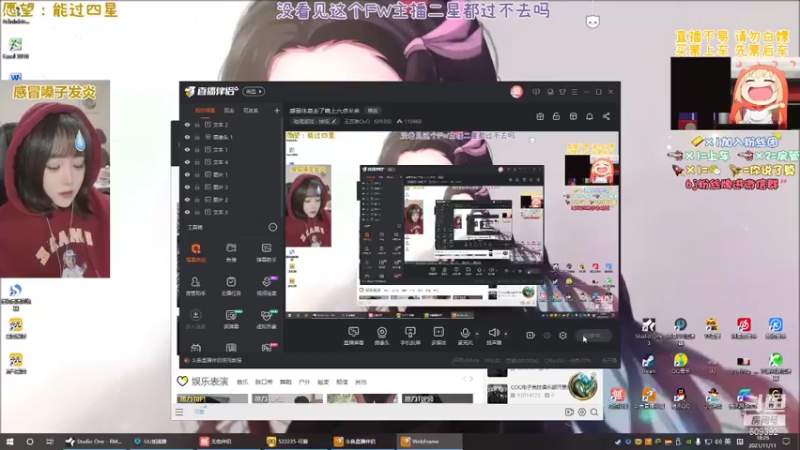The width and height of the screenshot is (800, 450).
Task: Open the gift icon above the preview
Action: [x=540, y=116]
